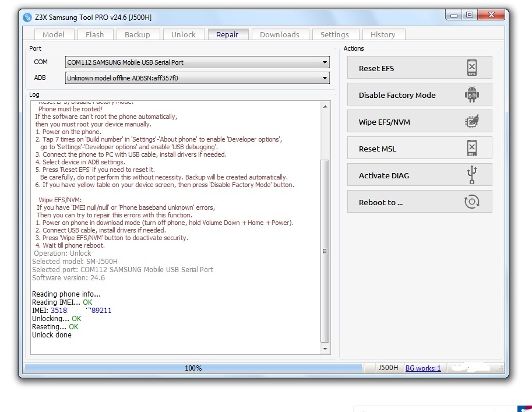Click the 'Reading phone info...' log line
532x412 pixels.
coord(66,294)
